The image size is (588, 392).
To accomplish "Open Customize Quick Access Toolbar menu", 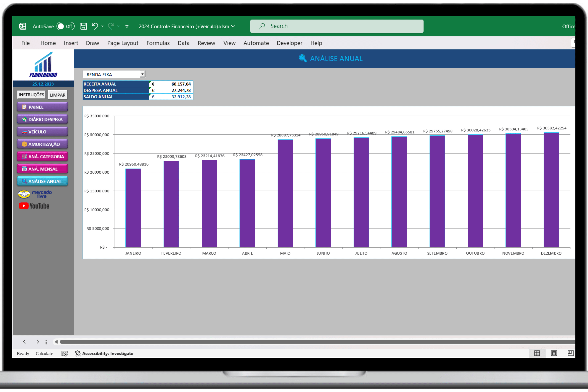I will [x=127, y=26].
